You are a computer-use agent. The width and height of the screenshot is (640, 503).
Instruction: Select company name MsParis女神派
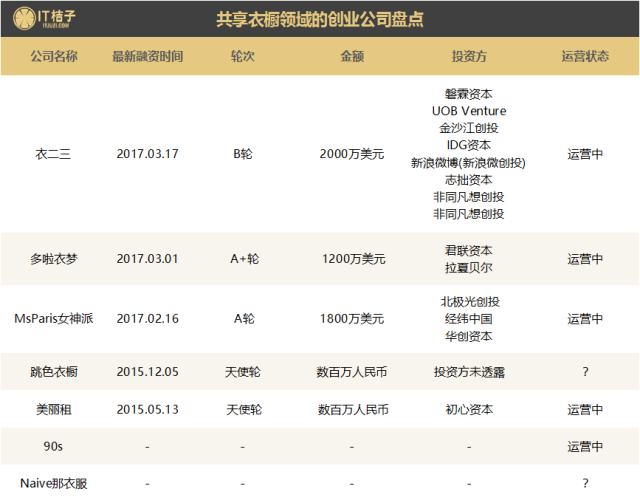[x=53, y=318]
